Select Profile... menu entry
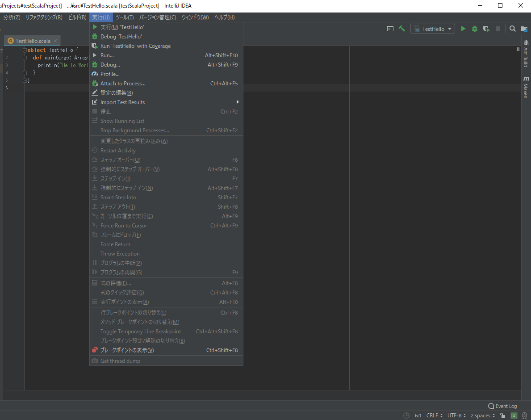The image size is (531, 420). point(166,74)
